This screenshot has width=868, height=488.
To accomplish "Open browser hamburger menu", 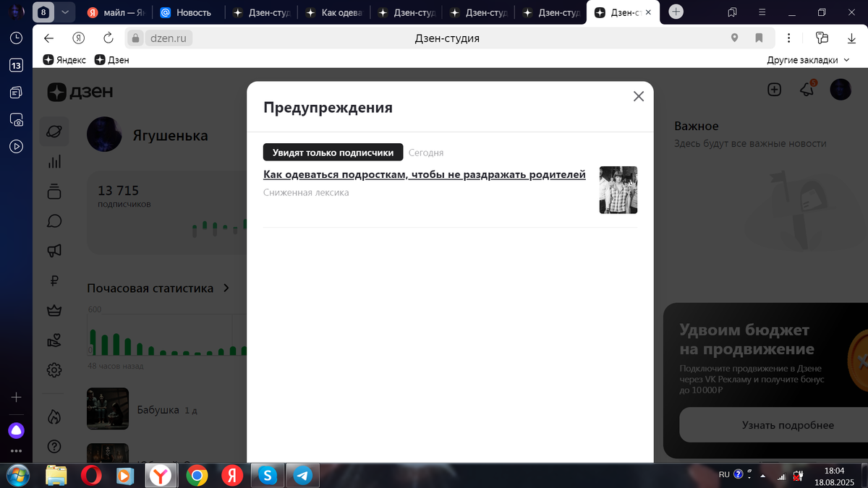I will coord(762,12).
